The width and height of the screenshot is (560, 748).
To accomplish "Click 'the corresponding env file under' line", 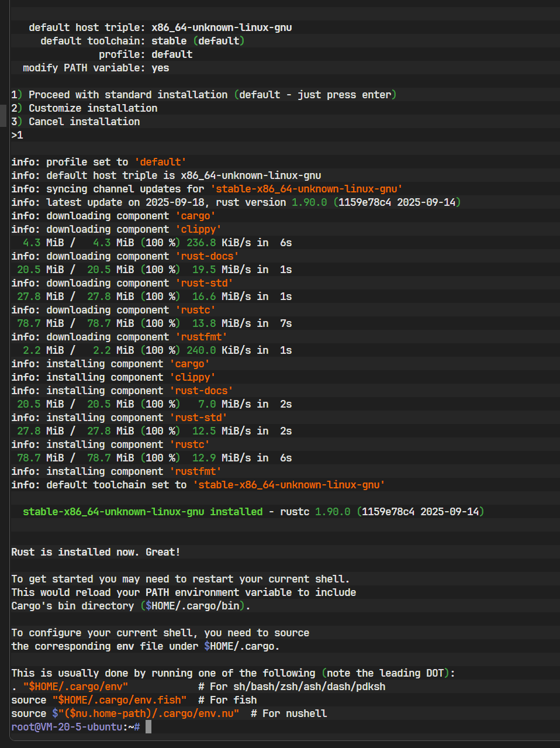I will [146, 646].
